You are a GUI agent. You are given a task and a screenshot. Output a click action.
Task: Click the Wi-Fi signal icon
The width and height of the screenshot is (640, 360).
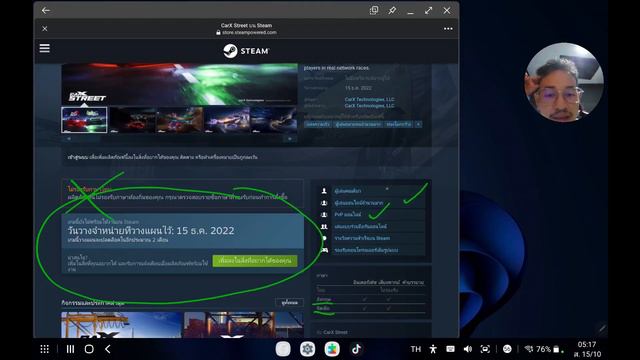pos(529,349)
